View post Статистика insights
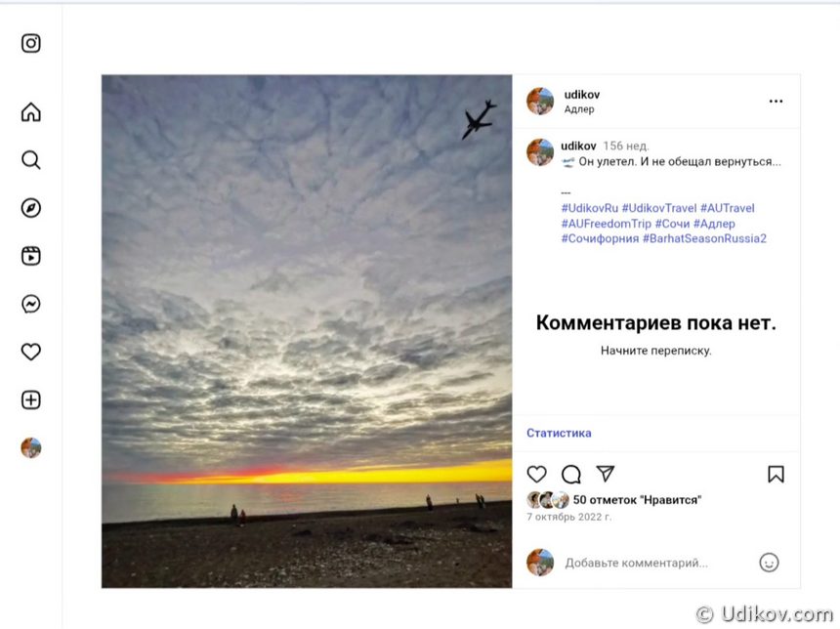 click(x=559, y=433)
